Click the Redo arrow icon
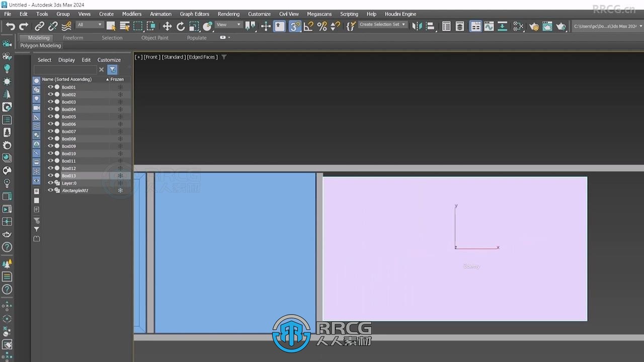644x362 pixels. (24, 26)
